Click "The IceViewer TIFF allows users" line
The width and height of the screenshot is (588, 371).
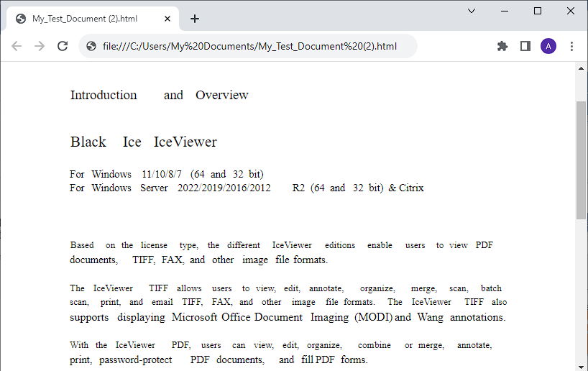click(286, 288)
